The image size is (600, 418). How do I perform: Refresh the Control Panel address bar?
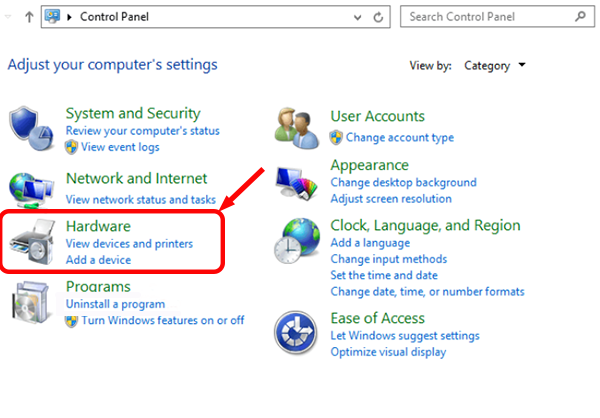pyautogui.click(x=380, y=17)
